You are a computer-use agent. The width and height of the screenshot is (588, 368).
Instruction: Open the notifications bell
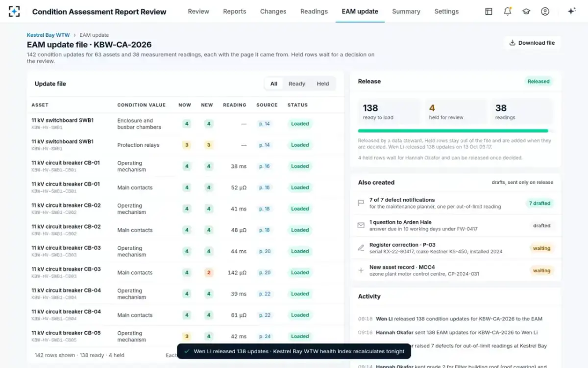point(508,11)
